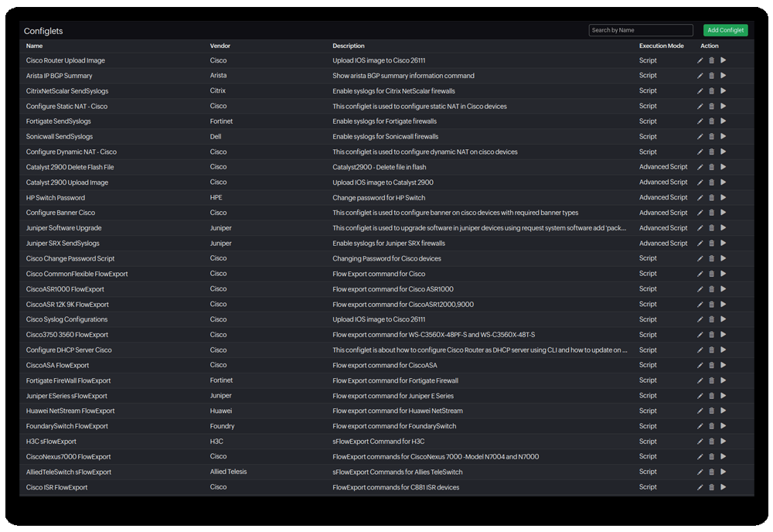Delete Configure Dynamic NAT - Cisco configlet

711,152
